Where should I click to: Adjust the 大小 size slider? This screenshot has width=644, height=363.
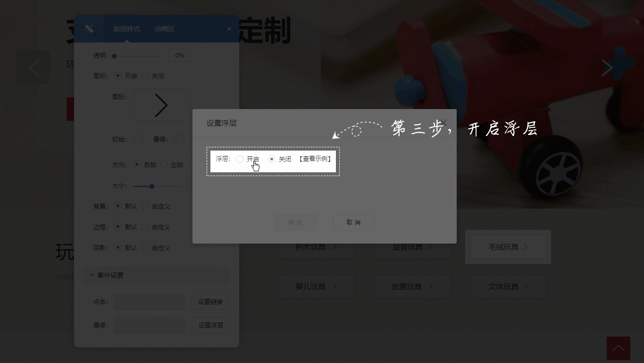[157, 186]
